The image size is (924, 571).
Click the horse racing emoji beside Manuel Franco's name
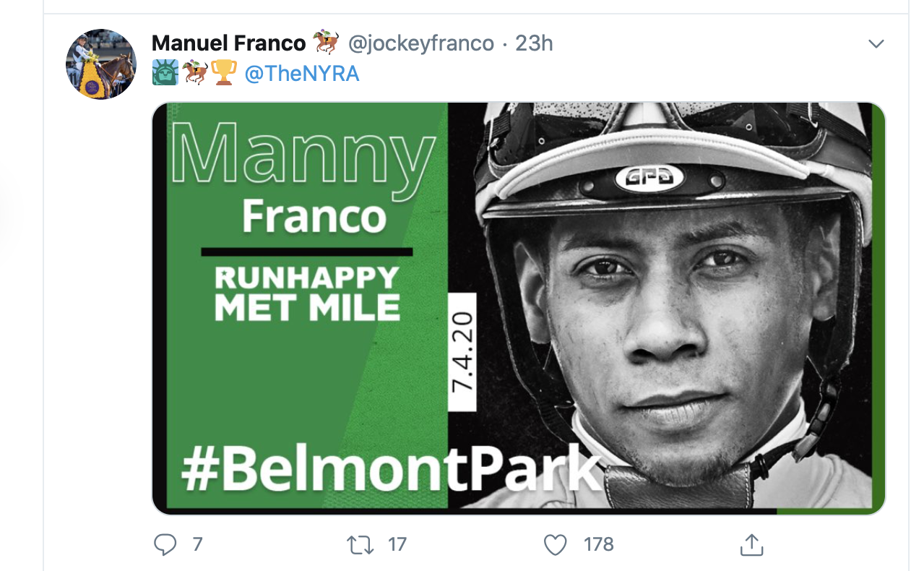tap(324, 42)
